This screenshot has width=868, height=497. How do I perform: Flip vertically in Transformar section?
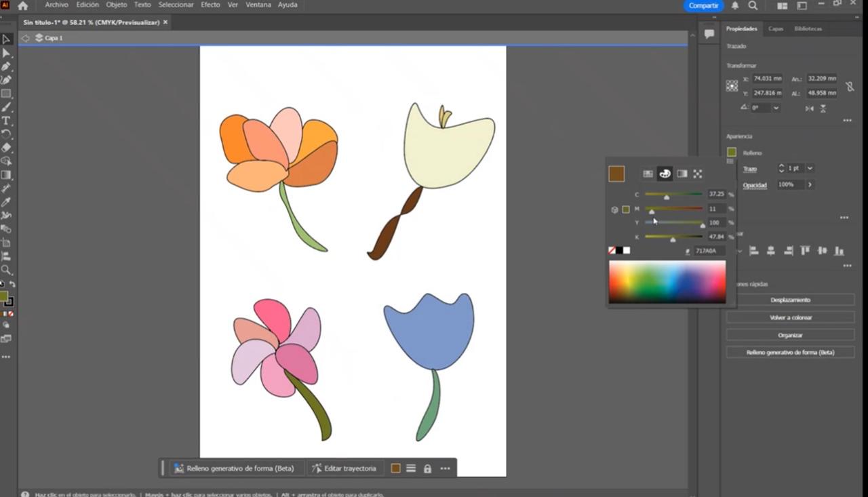[823, 108]
